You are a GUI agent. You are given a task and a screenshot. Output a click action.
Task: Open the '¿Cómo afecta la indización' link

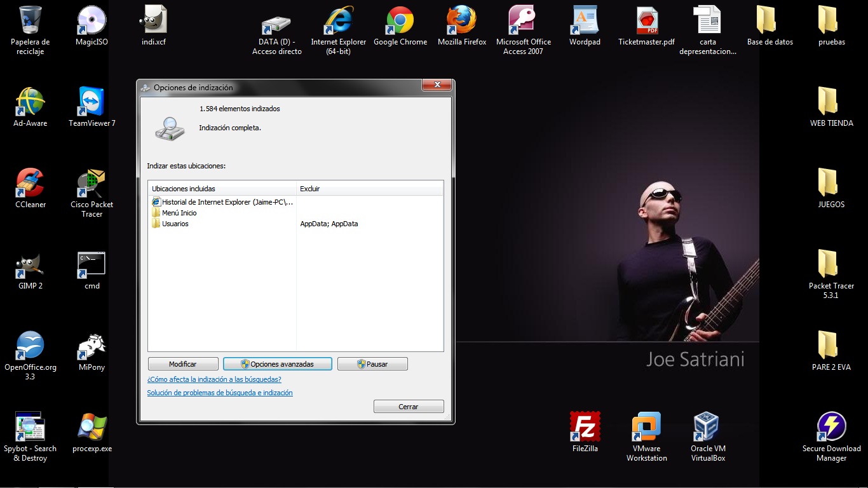(x=214, y=379)
